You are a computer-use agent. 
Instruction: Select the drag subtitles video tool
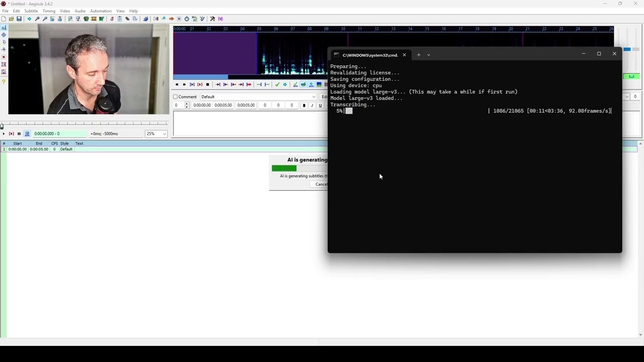(x=4, y=35)
